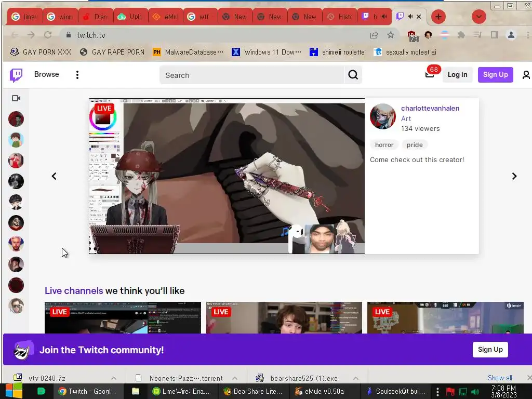Expand options for bearshare525 (1).exe download
The width and height of the screenshot is (532, 399).
[356, 378]
